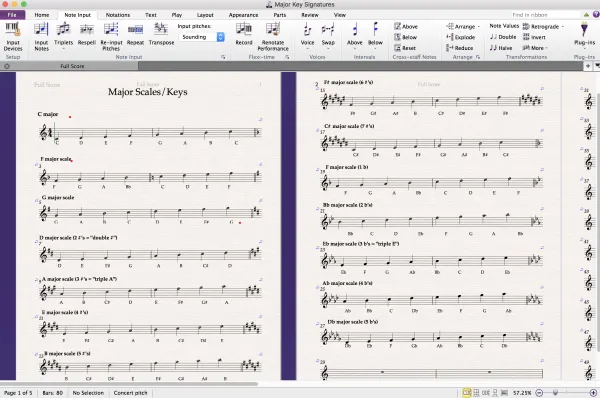Image resolution: width=600 pixels, height=398 pixels.
Task: Toggle spreads horizontally view in status bar
Action: click(466, 393)
